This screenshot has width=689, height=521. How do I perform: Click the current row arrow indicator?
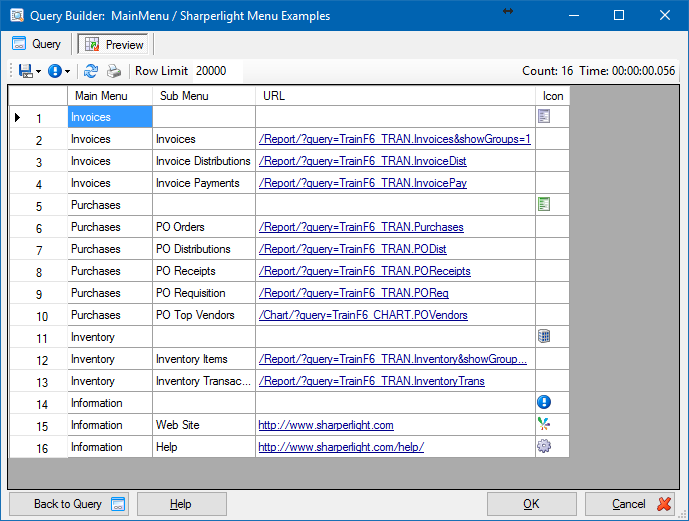[x=18, y=117]
